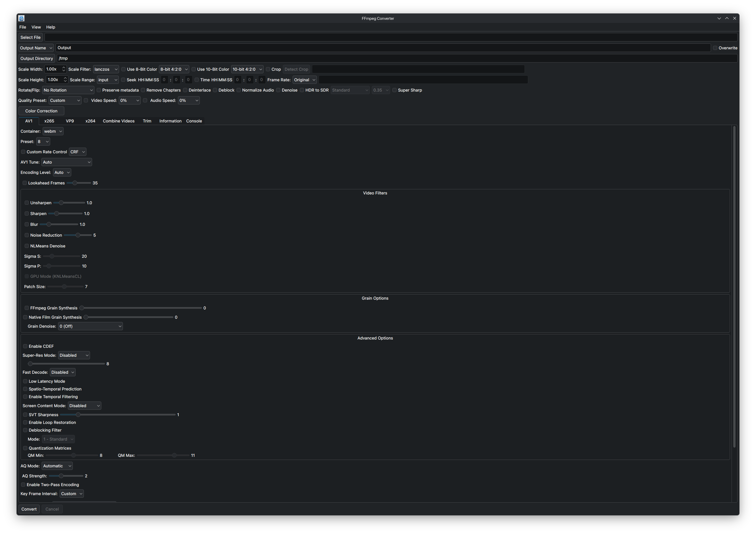This screenshot has height=535, width=756.
Task: Click the Convert button
Action: coord(29,509)
